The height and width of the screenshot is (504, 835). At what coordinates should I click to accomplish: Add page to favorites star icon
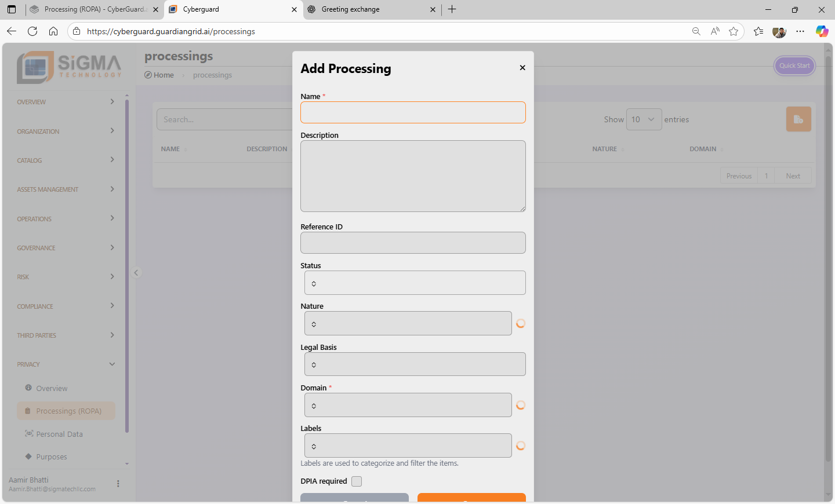point(734,31)
